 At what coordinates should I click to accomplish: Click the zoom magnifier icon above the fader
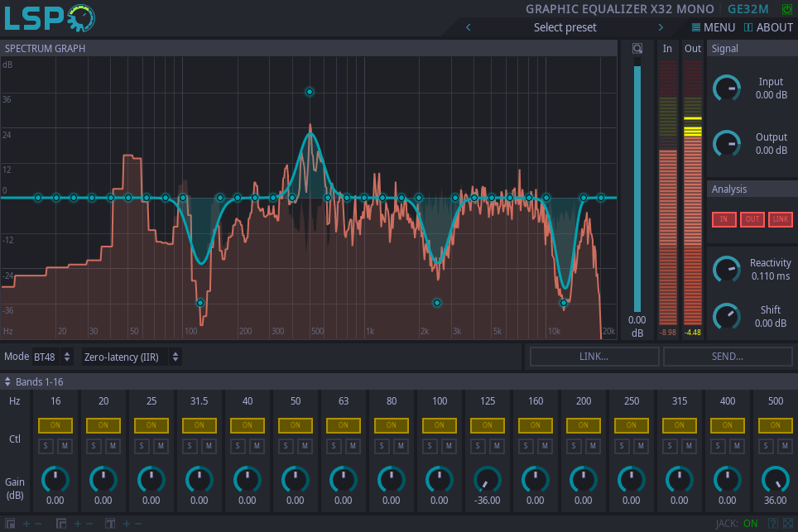[x=637, y=49]
